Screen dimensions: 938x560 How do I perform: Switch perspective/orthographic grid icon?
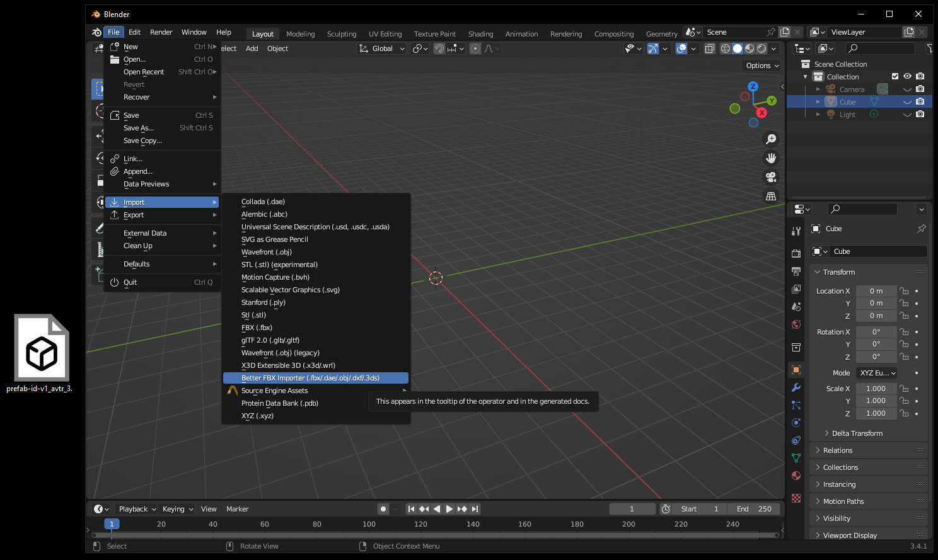(x=770, y=196)
